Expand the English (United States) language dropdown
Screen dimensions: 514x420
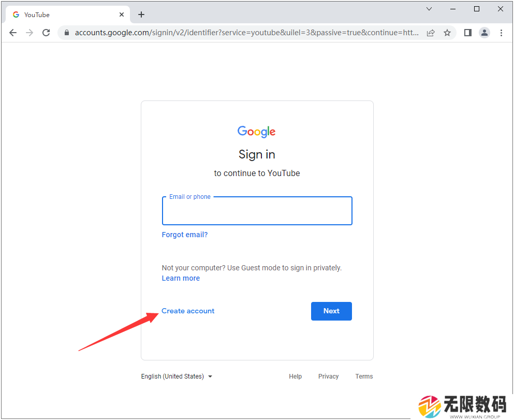click(x=177, y=376)
